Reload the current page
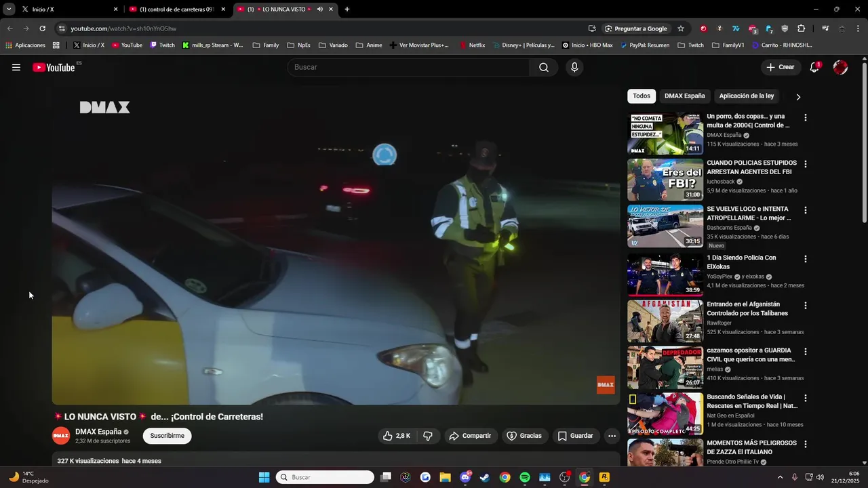The image size is (868, 488). click(x=42, y=28)
